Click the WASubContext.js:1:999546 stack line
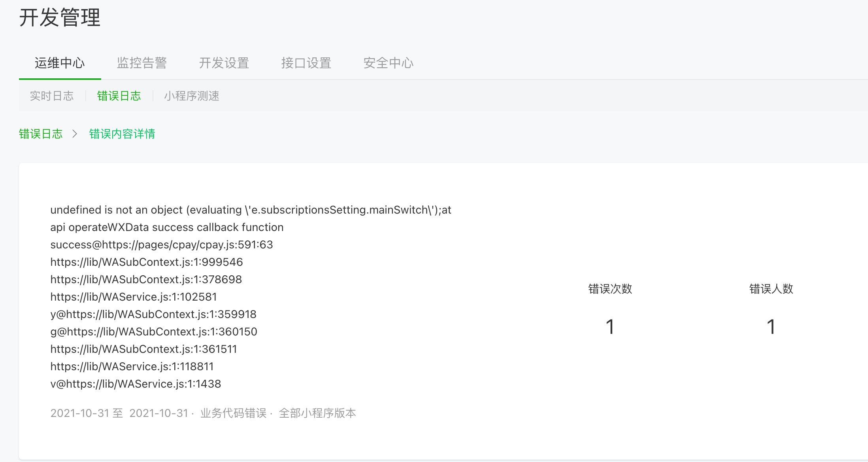The width and height of the screenshot is (868, 462). coord(147,262)
